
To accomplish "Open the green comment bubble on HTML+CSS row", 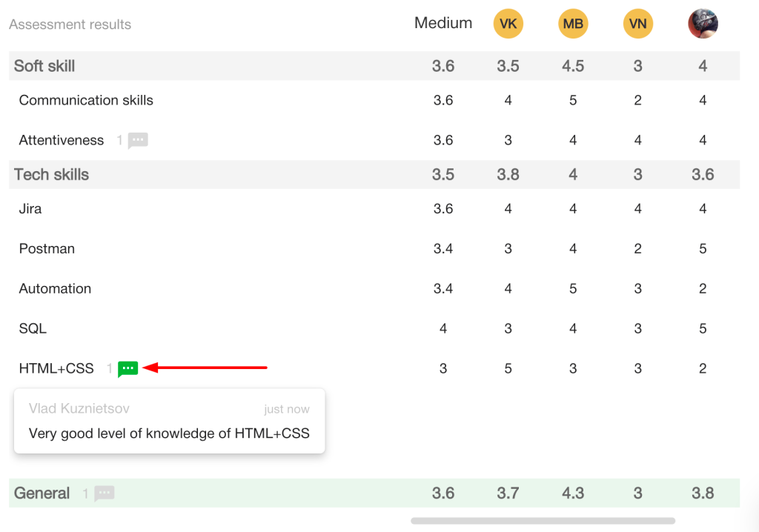I will (127, 368).
